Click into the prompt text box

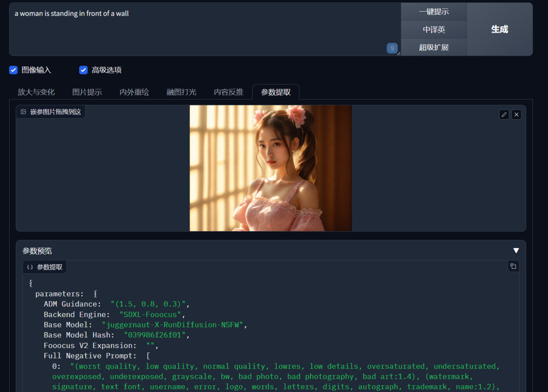coord(205,29)
